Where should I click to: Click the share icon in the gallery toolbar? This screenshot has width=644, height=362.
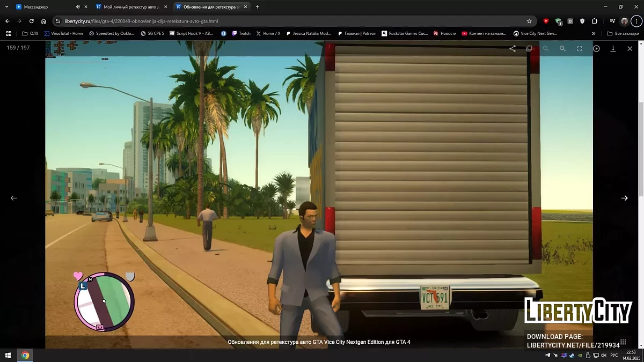pos(513,48)
